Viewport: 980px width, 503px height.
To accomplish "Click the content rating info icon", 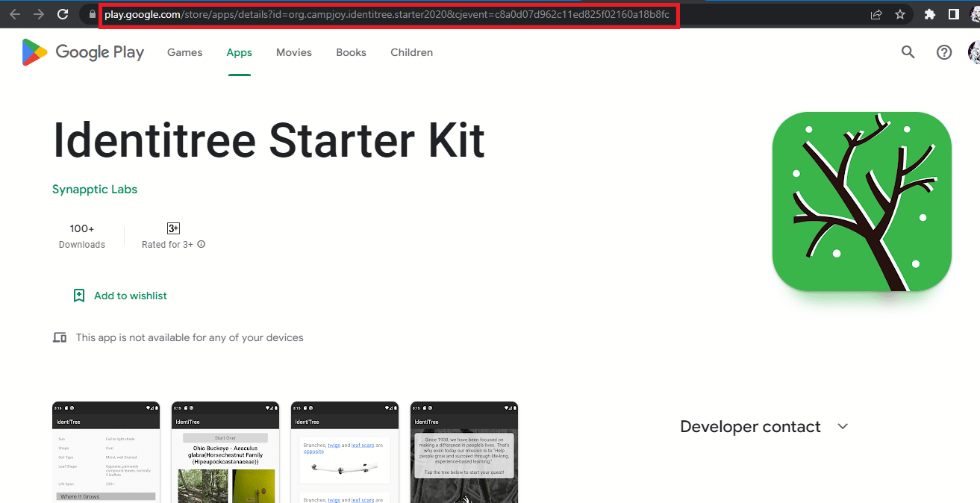I will 201,245.
